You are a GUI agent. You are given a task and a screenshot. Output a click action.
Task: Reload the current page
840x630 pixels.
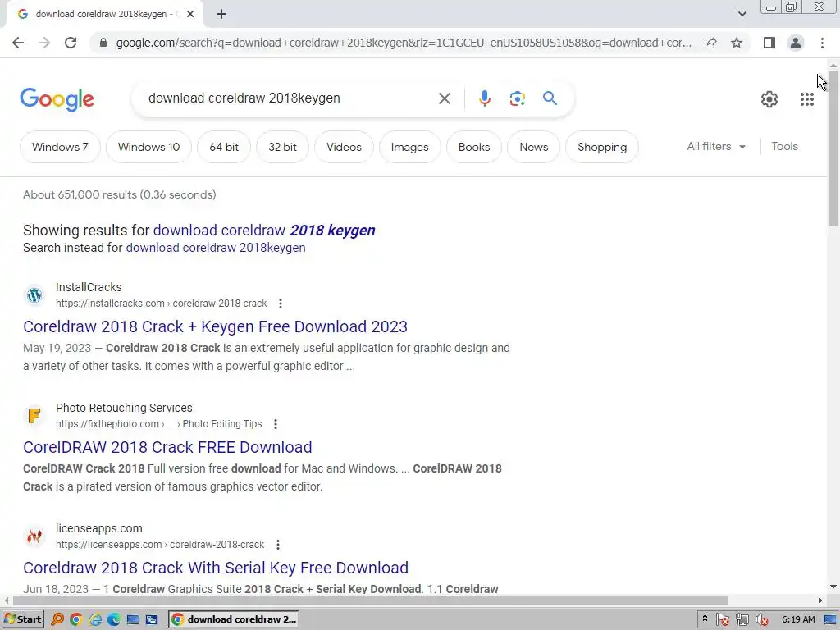(71, 43)
